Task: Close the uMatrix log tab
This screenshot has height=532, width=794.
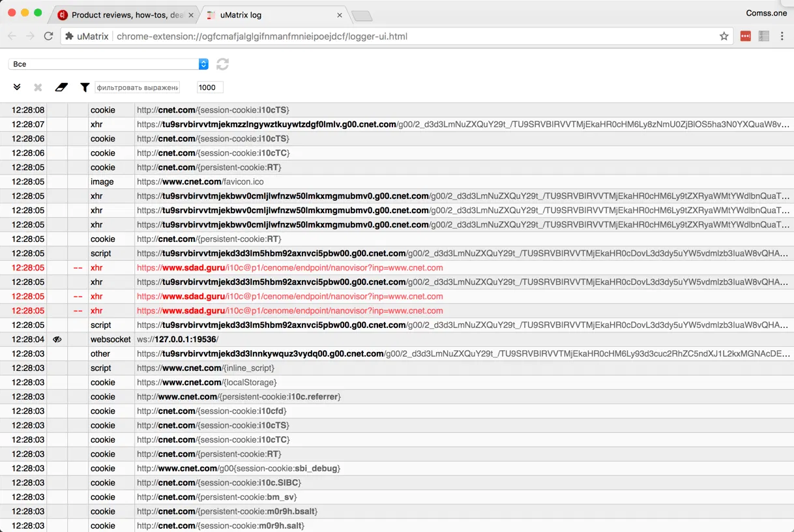Action: (340, 14)
